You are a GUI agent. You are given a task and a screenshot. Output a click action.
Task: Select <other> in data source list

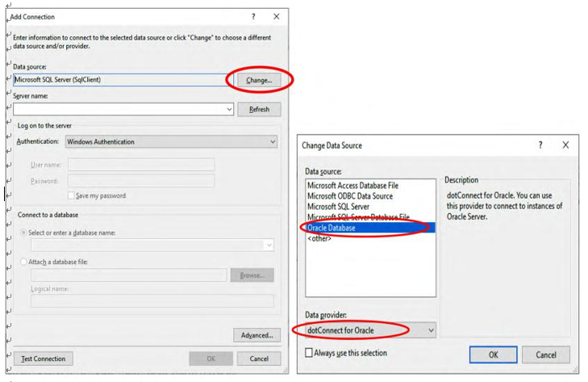pyautogui.click(x=370, y=238)
